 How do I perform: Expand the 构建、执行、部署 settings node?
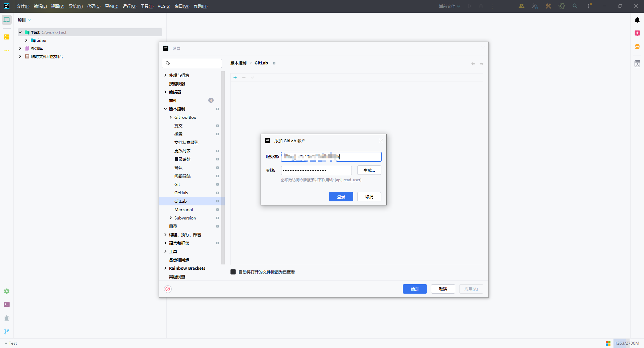click(x=165, y=235)
